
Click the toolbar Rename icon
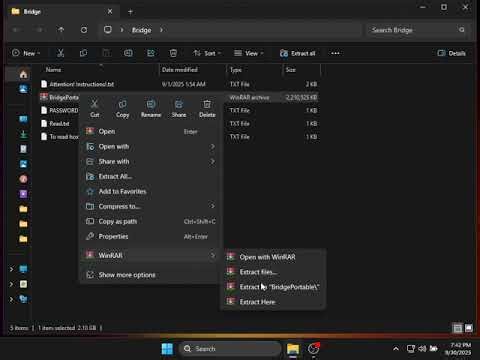128,53
